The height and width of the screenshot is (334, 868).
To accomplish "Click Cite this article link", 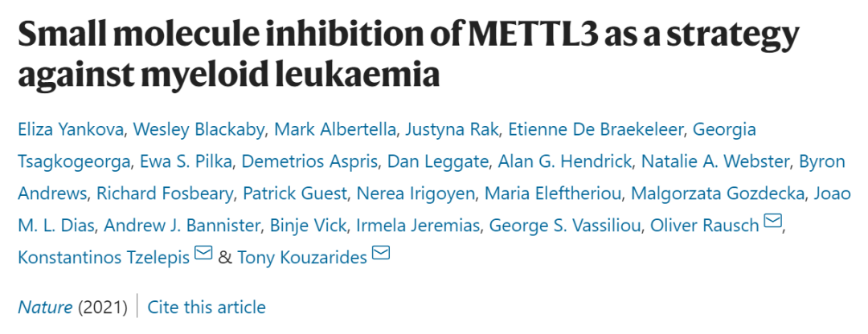I will (x=207, y=307).
